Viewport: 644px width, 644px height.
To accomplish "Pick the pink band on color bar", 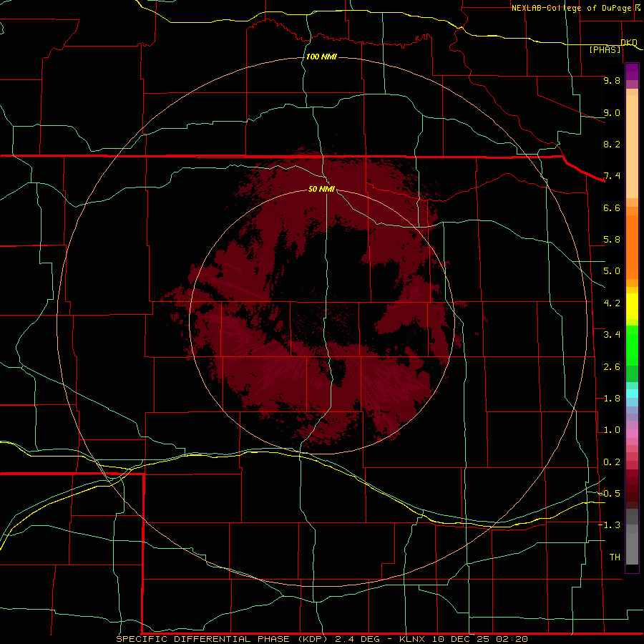I will [632, 434].
